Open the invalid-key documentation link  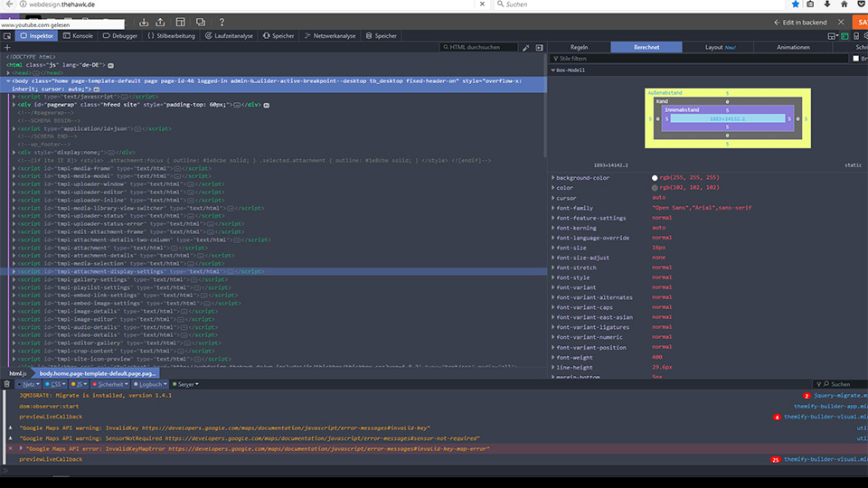286,427
